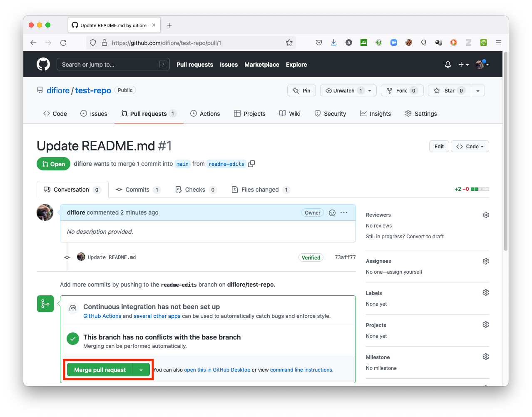532x417 pixels.
Task: Switch to the Files changed tab
Action: (x=260, y=190)
